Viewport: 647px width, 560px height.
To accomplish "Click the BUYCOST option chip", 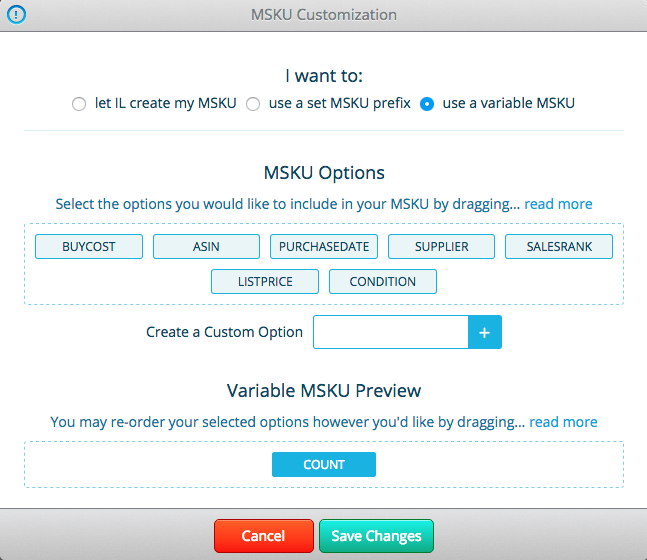I will [89, 247].
